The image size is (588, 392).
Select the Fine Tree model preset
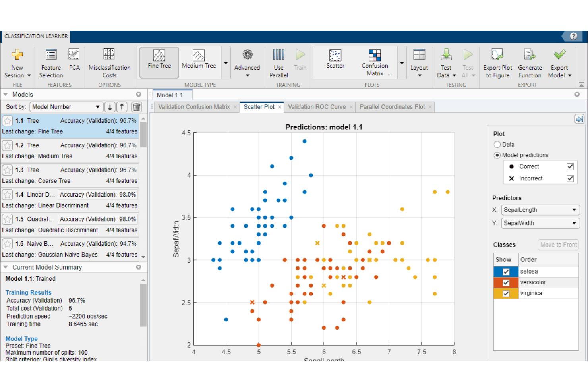click(x=159, y=62)
